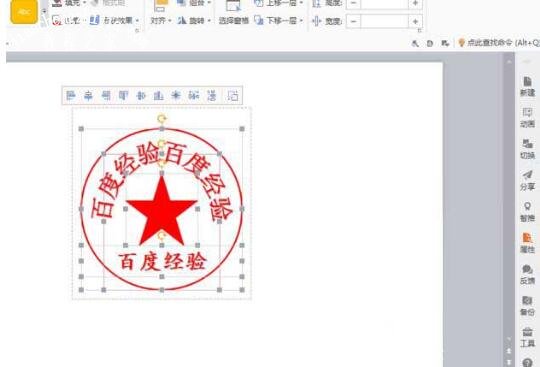
Task: Center objects in floating align toolbar
Action: click(176, 95)
